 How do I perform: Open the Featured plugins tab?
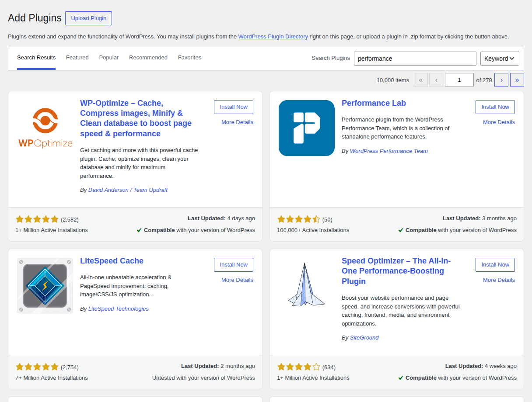point(77,58)
